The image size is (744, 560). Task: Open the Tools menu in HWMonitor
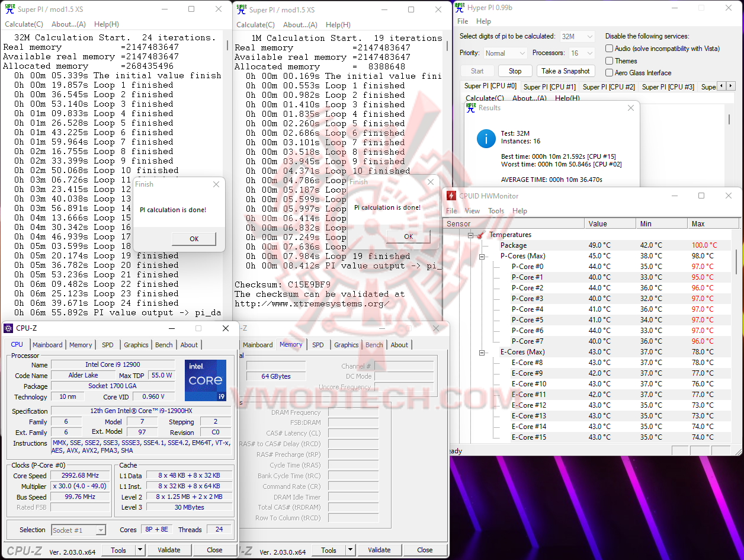(x=496, y=210)
